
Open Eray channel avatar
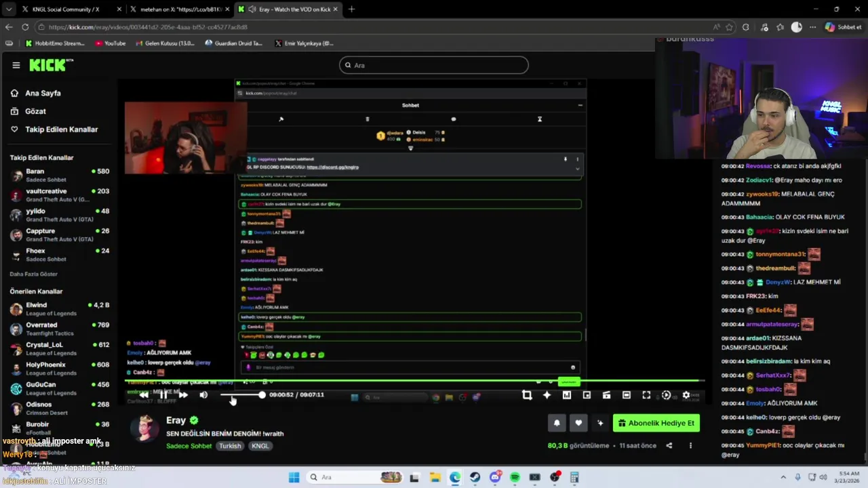point(144,428)
